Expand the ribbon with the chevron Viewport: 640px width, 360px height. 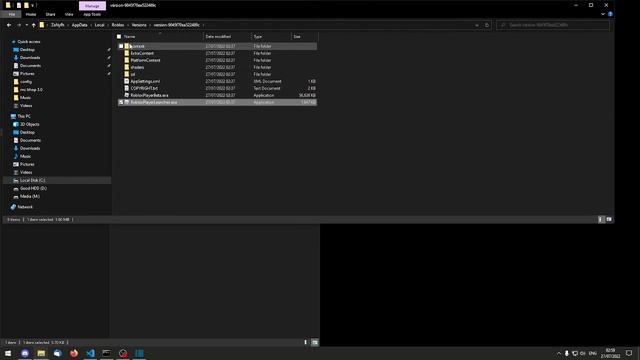pos(603,14)
